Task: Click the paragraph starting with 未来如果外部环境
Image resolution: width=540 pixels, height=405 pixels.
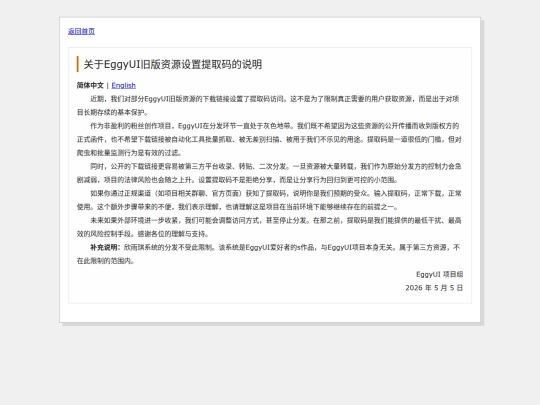Action: click(x=270, y=227)
